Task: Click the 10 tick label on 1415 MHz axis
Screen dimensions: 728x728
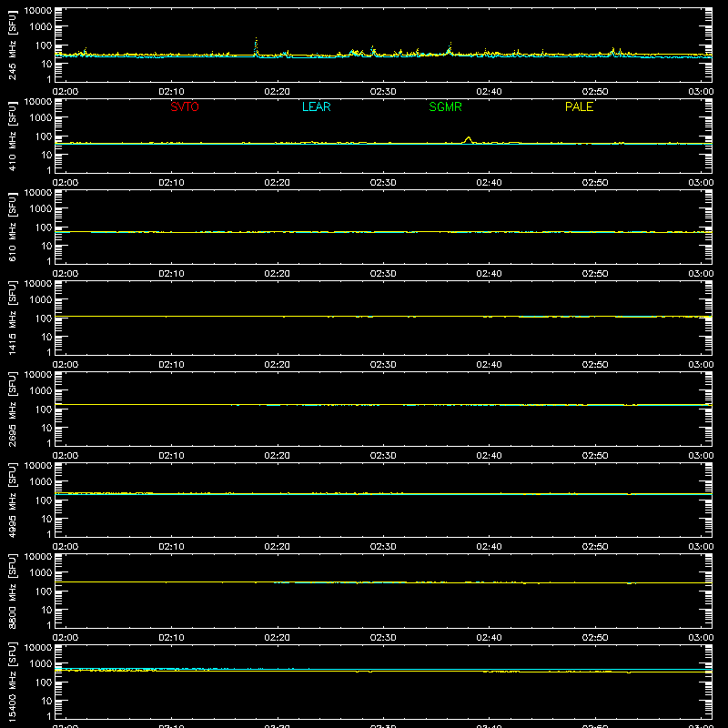Action: [46, 337]
